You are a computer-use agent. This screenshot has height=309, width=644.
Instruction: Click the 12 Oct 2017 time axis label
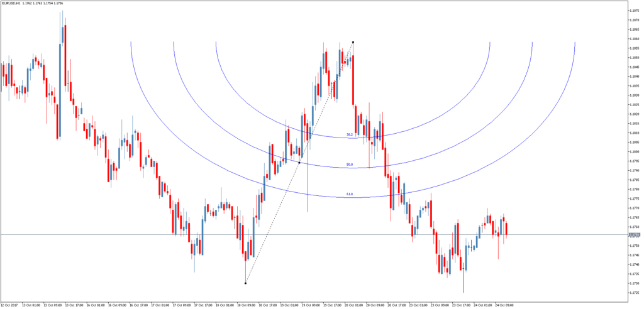[9, 305]
